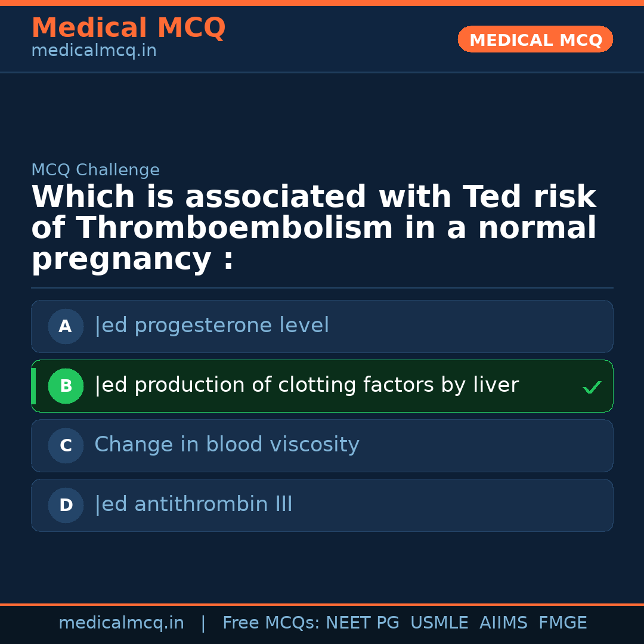The height and width of the screenshot is (644, 644).
Task: Open the medicalmcq.in link in the footer
Action: 121,623
